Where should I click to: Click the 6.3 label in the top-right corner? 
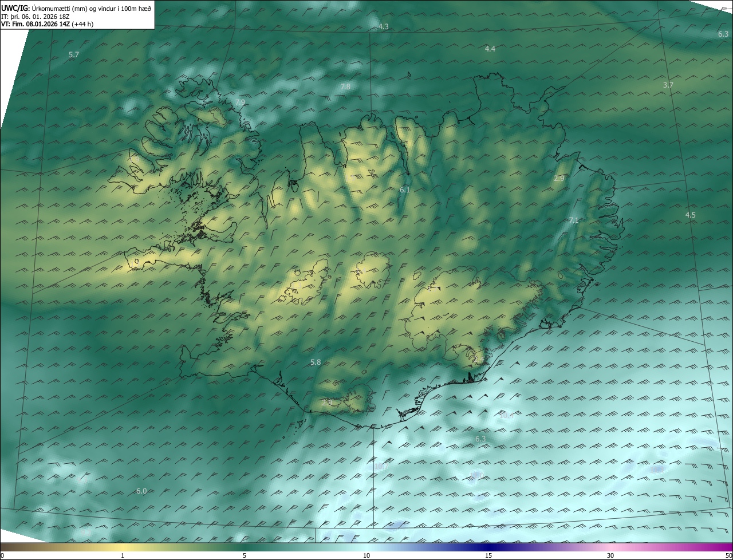723,34
